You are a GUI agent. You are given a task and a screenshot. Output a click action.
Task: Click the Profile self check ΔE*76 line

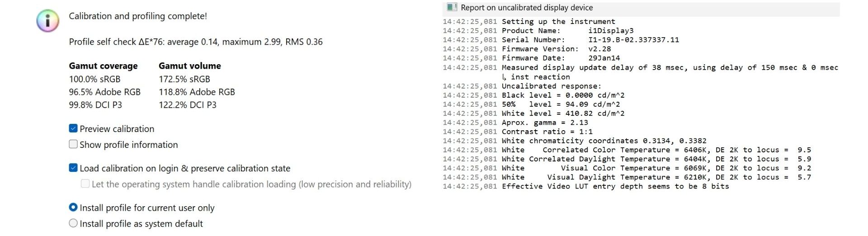pyautogui.click(x=196, y=42)
